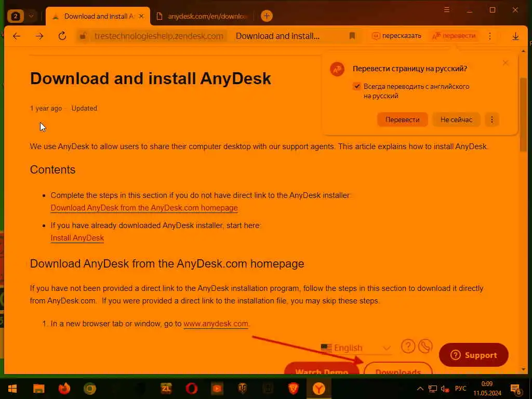532x399 pixels.
Task: Bookmark this page with bookmark icon
Action: [352, 36]
